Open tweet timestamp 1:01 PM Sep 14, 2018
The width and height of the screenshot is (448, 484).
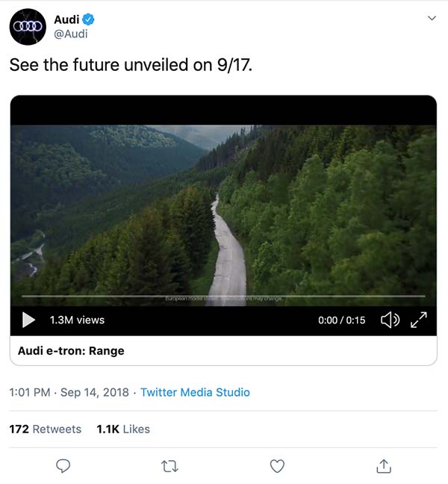[67, 392]
